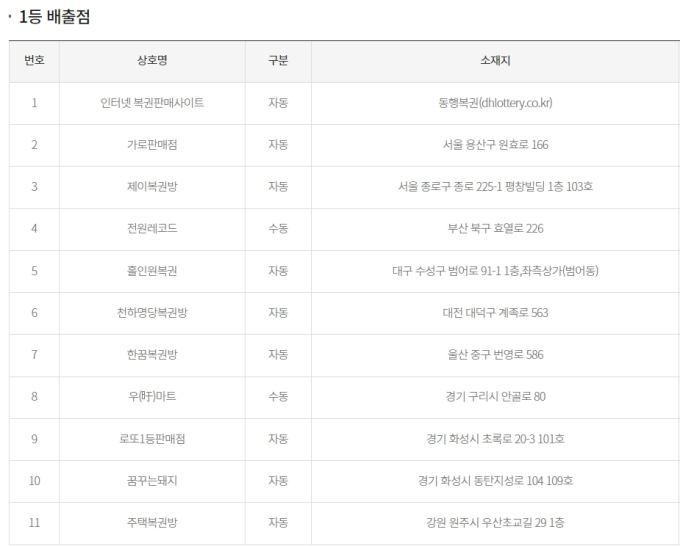Viewport: 680px width, 546px height.
Task: Select store name 전원레코드
Action: (x=152, y=229)
